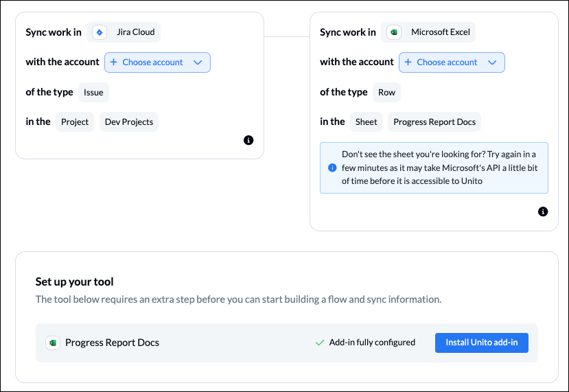
Task: Click the Row type chip
Action: (x=387, y=92)
